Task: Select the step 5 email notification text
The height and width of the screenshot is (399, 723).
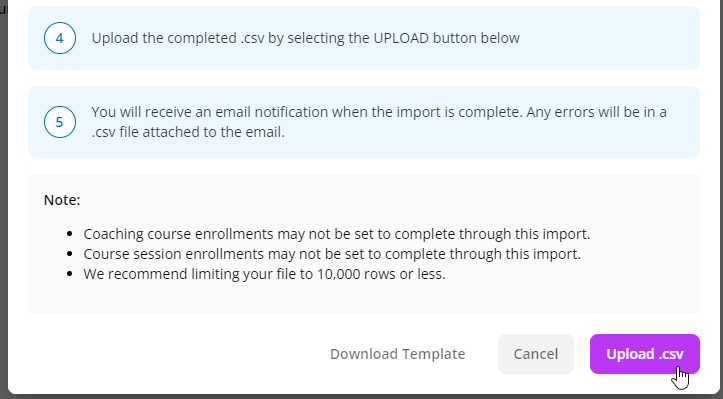Action: [x=379, y=122]
